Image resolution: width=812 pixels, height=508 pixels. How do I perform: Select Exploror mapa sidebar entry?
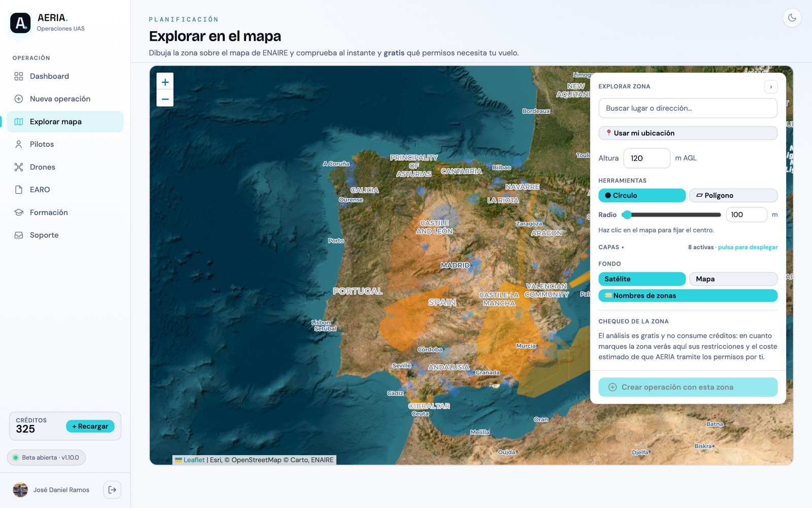pyautogui.click(x=65, y=122)
